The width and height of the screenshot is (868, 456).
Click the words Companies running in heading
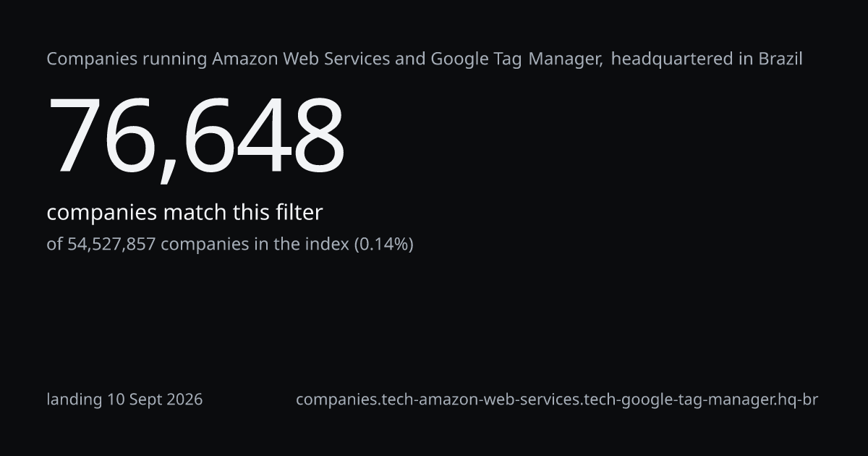[x=127, y=59]
